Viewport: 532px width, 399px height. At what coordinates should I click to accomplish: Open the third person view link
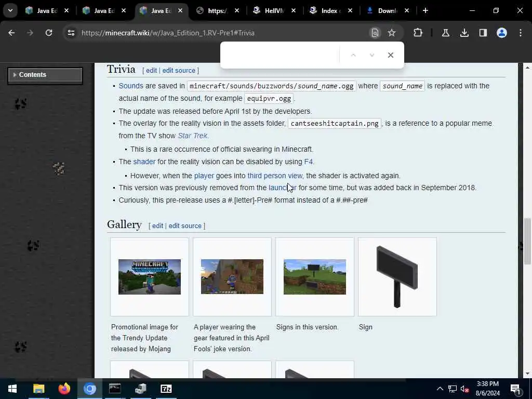coord(275,176)
